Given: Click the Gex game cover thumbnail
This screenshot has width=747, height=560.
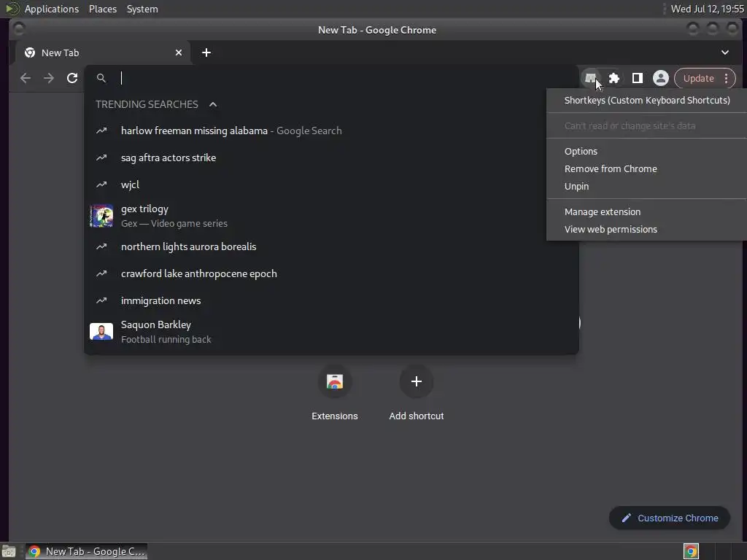Looking at the screenshot, I should click(101, 216).
